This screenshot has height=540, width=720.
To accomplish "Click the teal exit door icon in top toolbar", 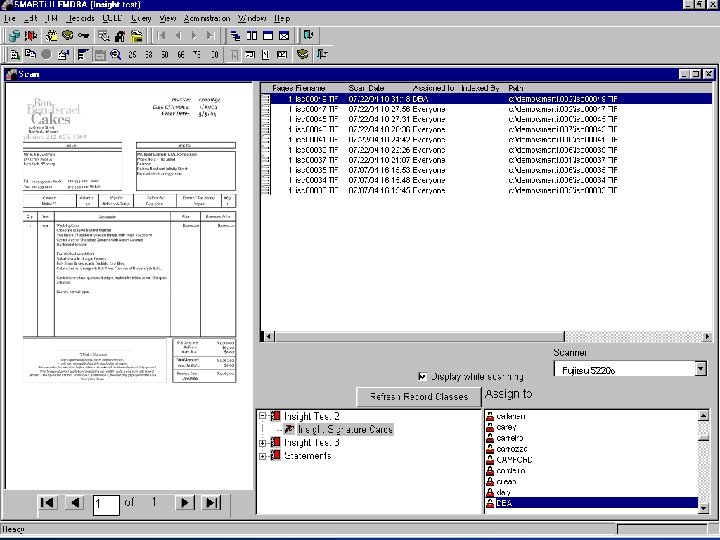I will (308, 35).
